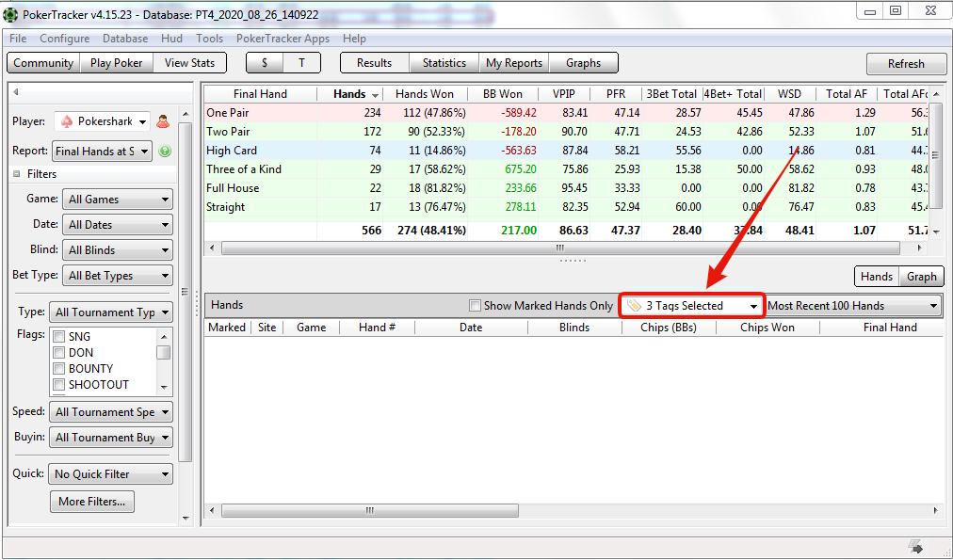Open the Buyin dropdown
Screen dimensions: 953x560
tap(110, 438)
